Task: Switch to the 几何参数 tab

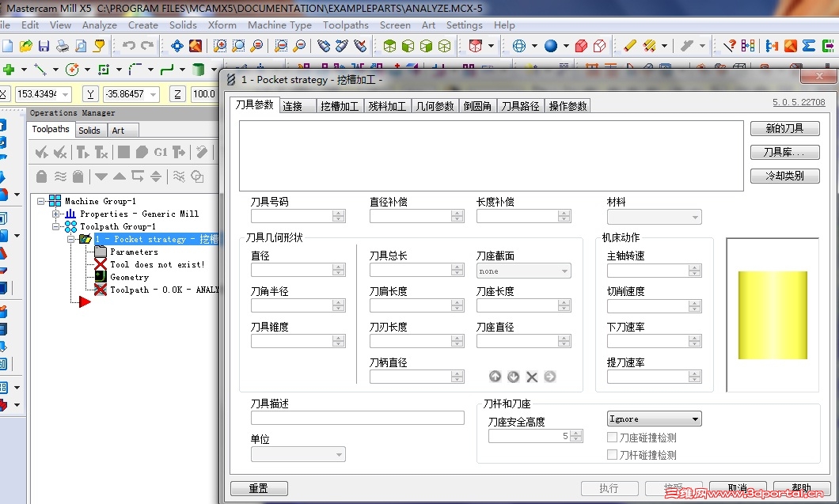Action: (x=435, y=106)
